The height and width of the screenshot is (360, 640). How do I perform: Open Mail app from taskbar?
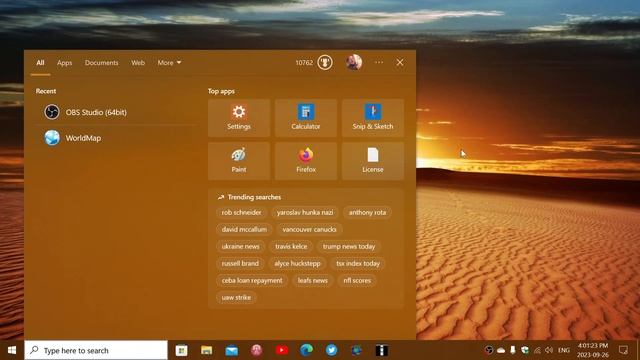pyautogui.click(x=231, y=350)
